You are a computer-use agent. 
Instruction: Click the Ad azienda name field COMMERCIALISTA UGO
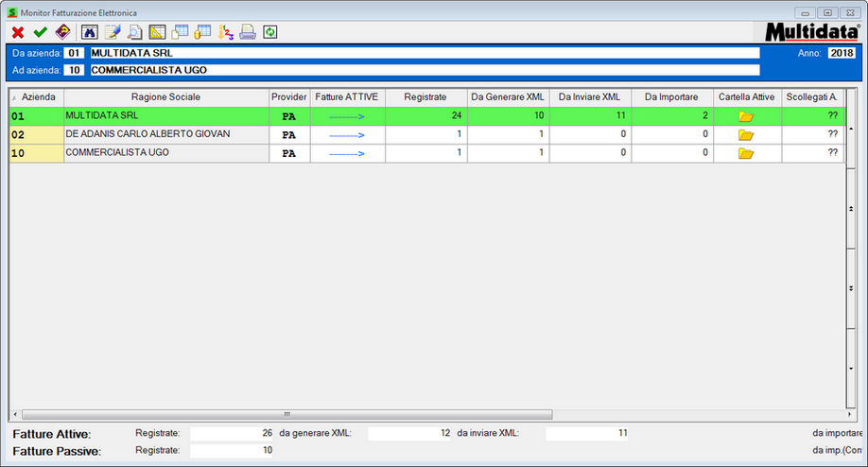pos(425,70)
